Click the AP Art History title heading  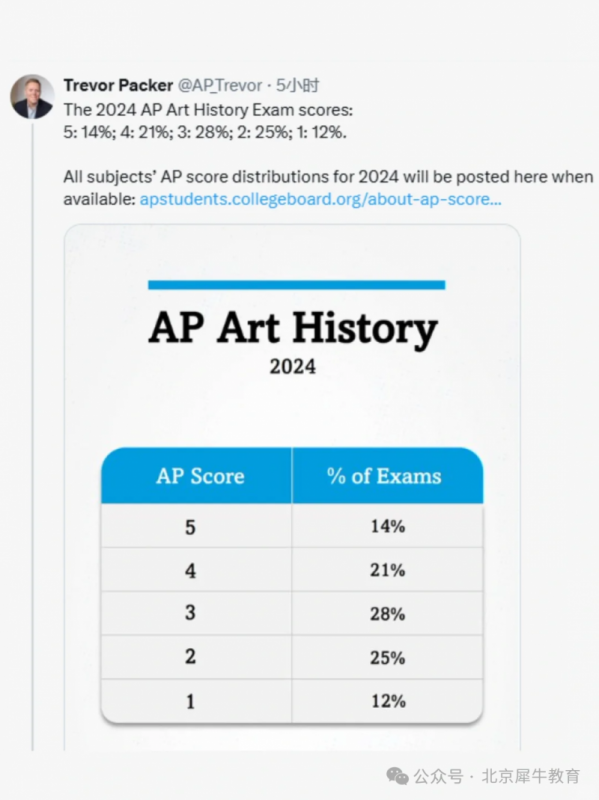(293, 328)
